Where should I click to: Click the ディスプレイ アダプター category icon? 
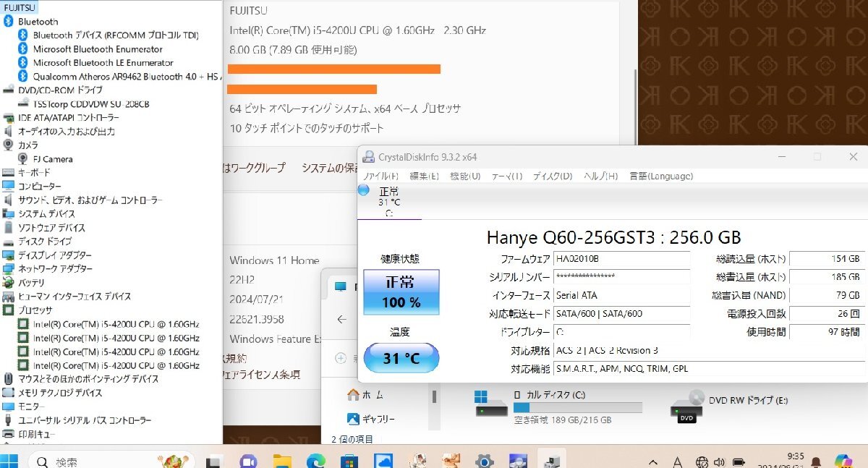(9, 255)
